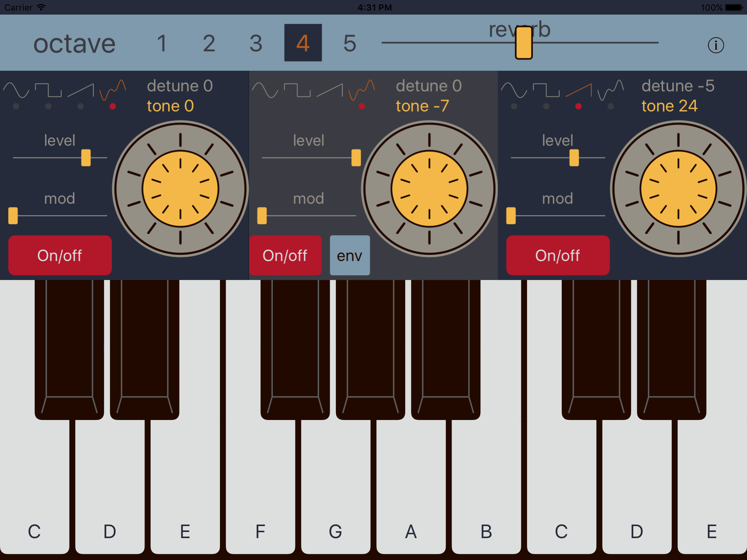Switch to octave 5

pyautogui.click(x=349, y=43)
